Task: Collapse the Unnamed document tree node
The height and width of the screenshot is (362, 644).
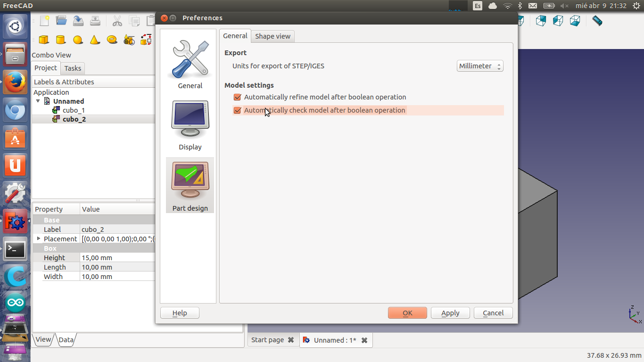Action: (x=38, y=101)
